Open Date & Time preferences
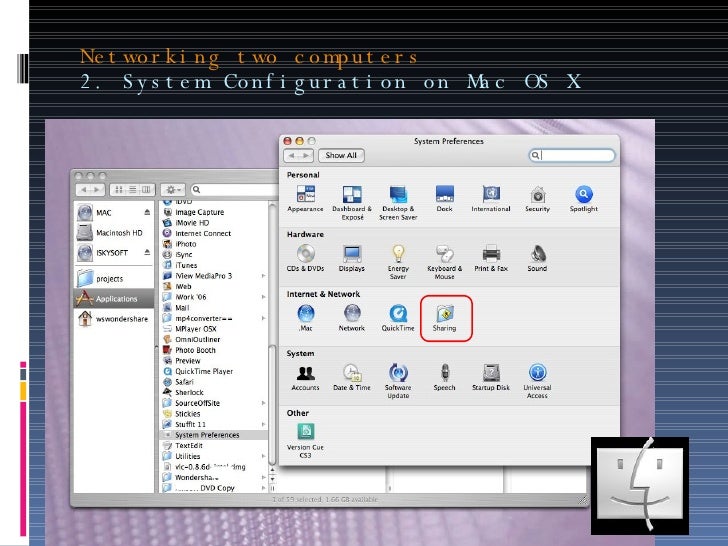Viewport: 728px width, 546px height. (x=351, y=377)
